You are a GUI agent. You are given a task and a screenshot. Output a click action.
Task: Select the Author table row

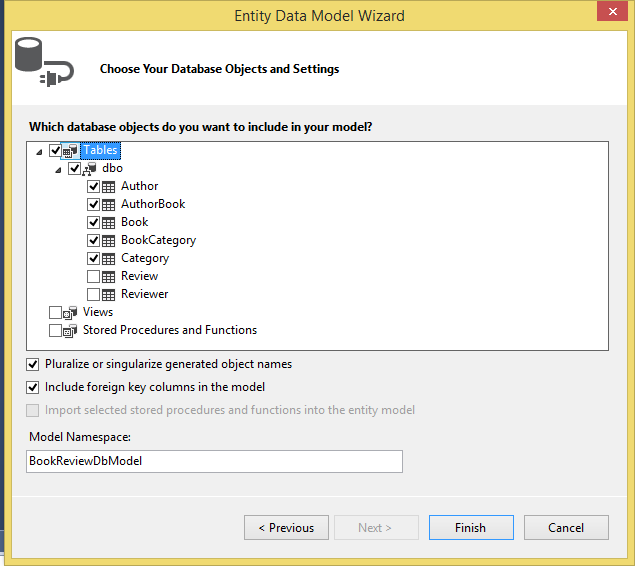coord(139,186)
